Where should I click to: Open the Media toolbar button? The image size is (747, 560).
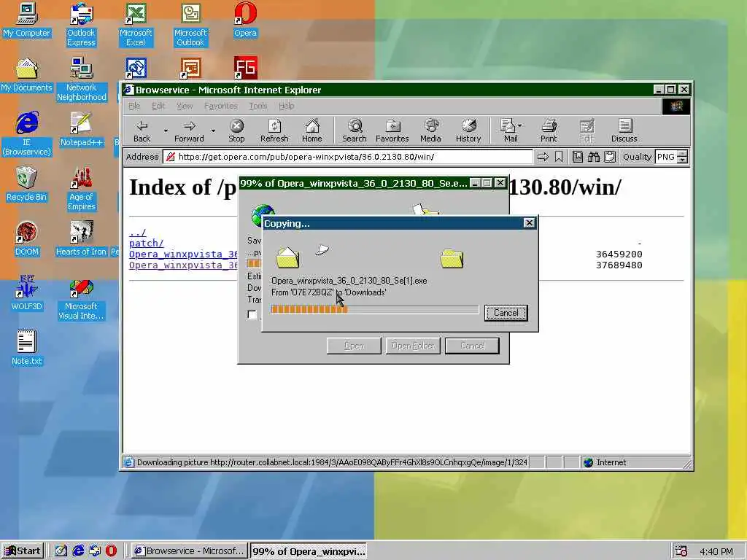(x=430, y=131)
